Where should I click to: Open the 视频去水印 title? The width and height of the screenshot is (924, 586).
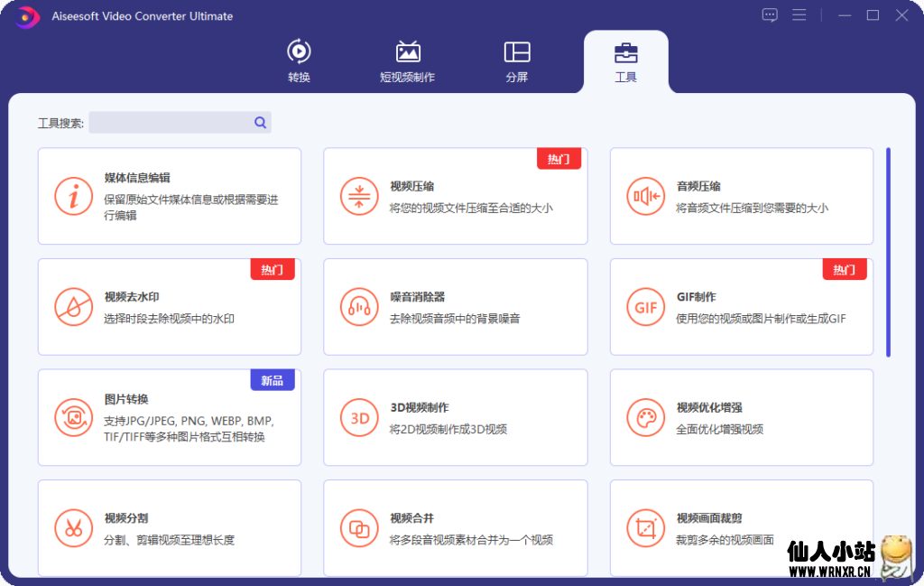tap(132, 296)
